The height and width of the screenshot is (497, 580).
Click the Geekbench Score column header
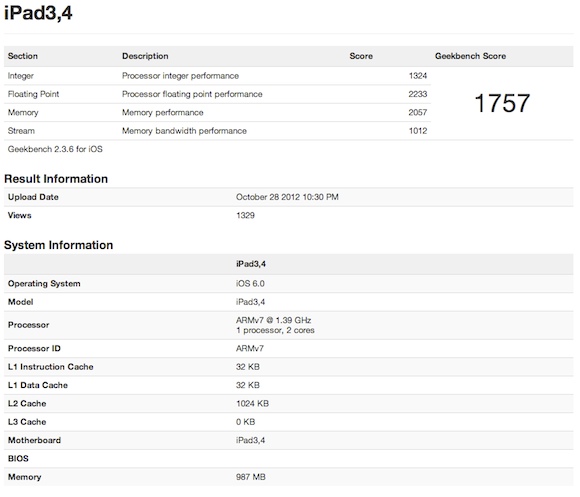(x=471, y=56)
